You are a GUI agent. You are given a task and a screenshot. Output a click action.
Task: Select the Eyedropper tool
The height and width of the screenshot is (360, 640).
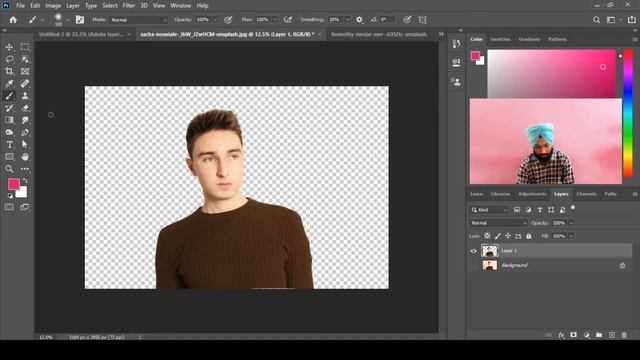tap(9, 84)
